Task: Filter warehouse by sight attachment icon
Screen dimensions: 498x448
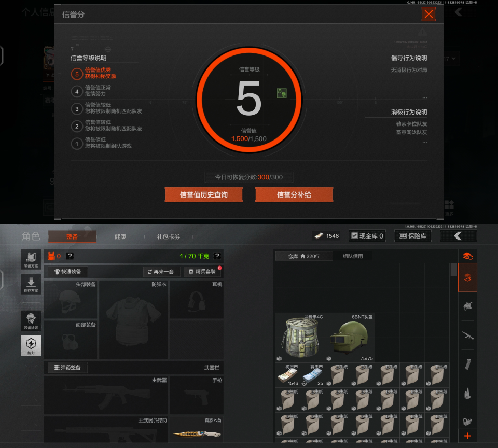Action: [467, 422]
